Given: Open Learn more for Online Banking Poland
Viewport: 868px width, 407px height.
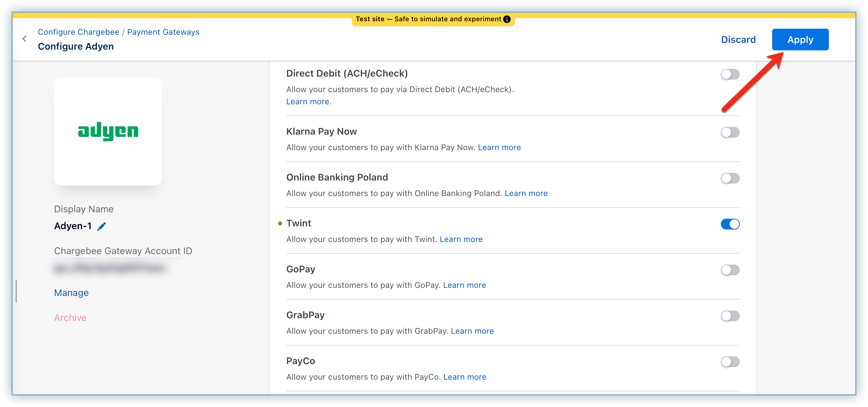Looking at the screenshot, I should pos(526,193).
